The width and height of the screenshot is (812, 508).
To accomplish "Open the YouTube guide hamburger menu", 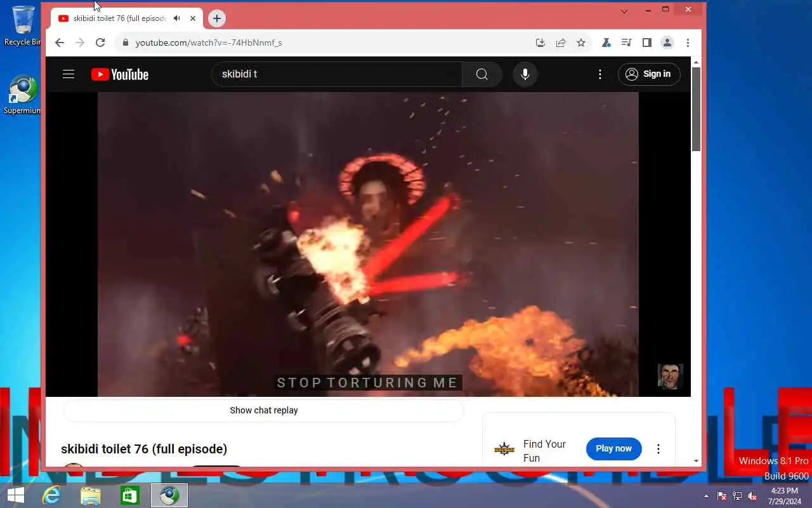I will [69, 74].
